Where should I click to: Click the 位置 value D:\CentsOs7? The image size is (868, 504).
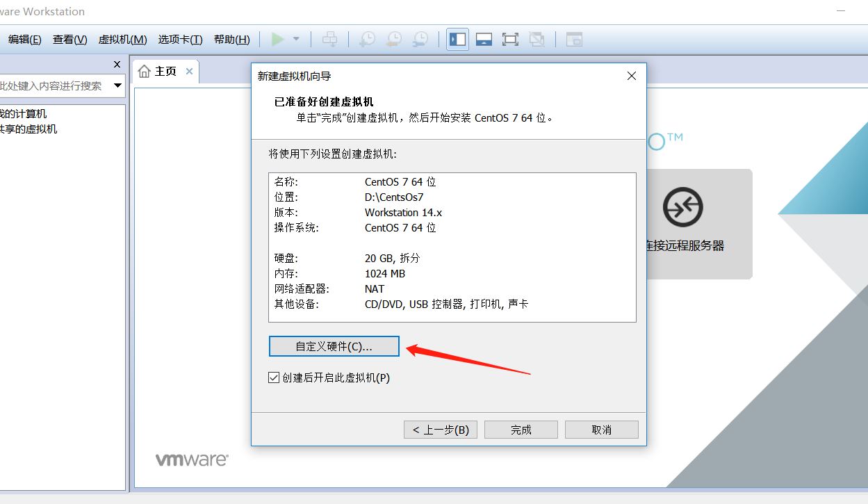coord(394,197)
